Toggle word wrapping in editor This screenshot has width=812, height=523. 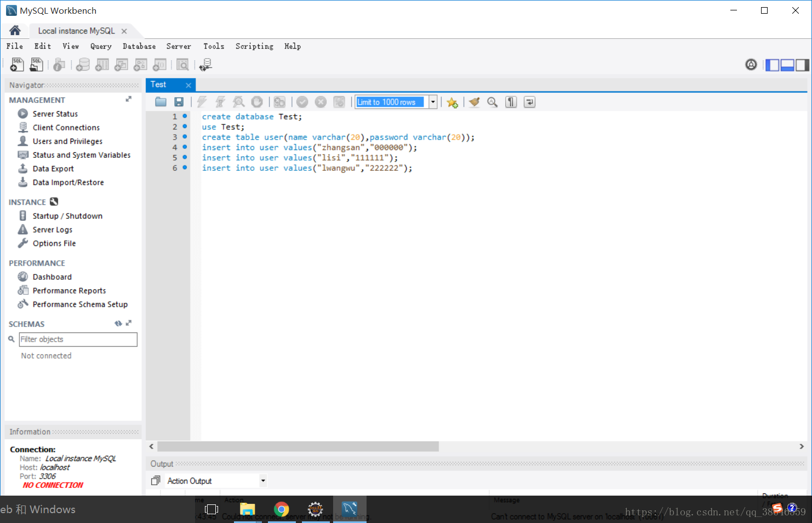point(529,102)
